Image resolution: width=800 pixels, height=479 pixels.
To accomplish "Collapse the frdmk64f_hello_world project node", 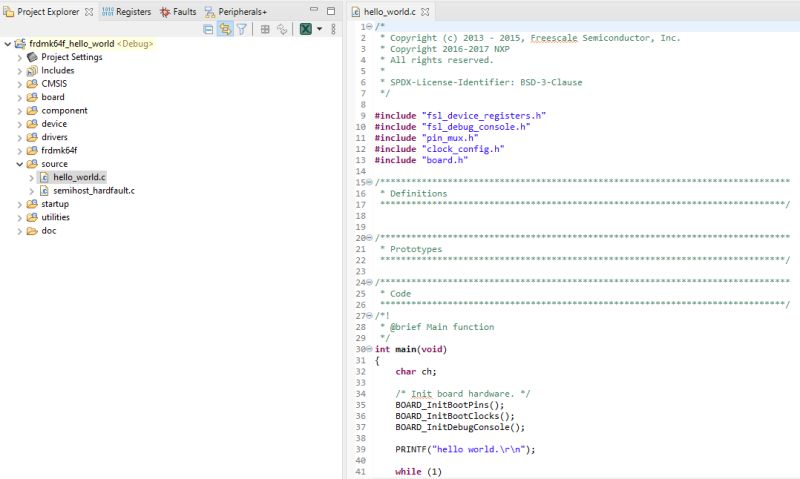I will 8,44.
